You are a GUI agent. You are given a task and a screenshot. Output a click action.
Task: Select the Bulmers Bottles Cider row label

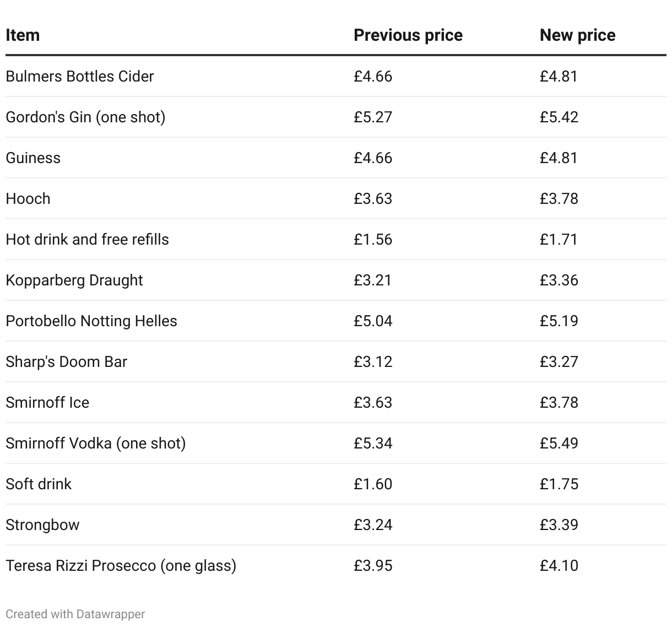tap(80, 76)
